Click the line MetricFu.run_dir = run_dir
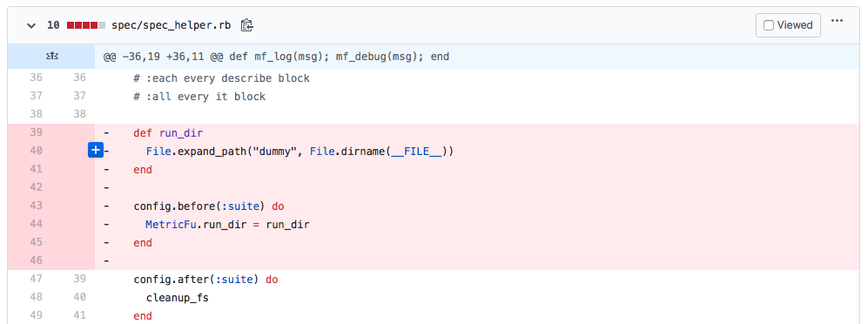 pos(227,225)
